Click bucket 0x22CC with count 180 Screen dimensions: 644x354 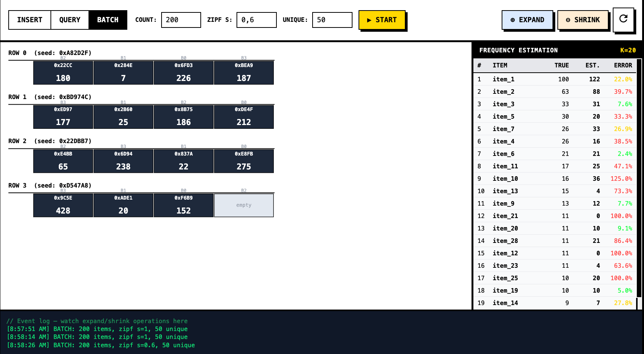(63, 73)
